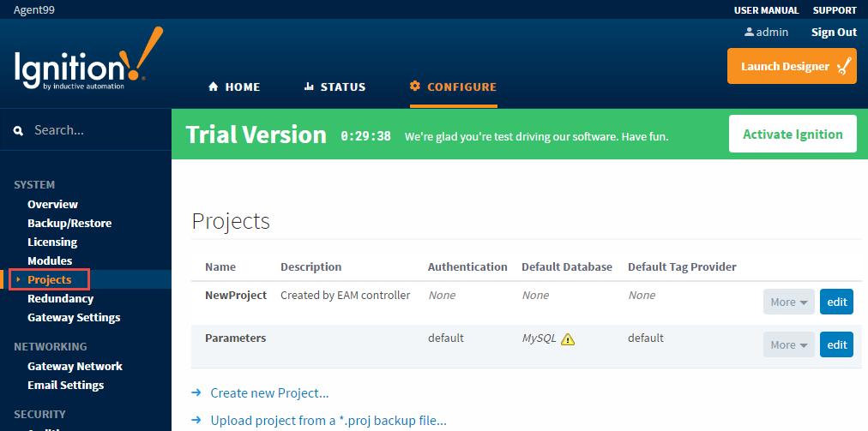
Task: Open the More dropdown for Parameters
Action: click(789, 344)
